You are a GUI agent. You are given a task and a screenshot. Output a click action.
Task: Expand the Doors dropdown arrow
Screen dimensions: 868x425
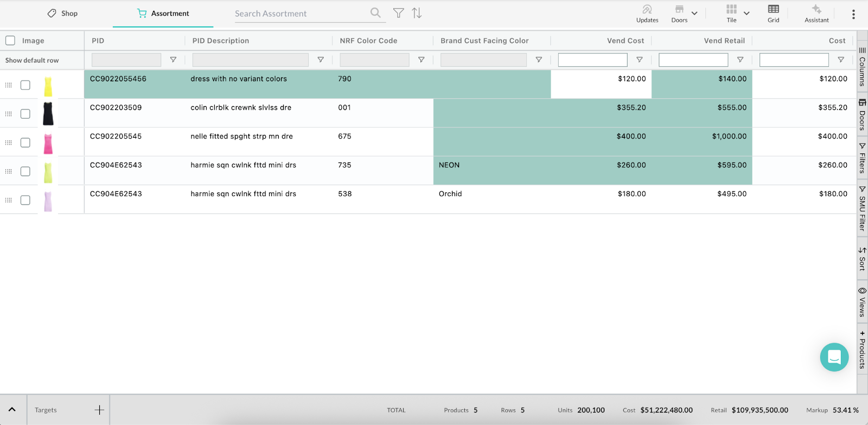(694, 14)
